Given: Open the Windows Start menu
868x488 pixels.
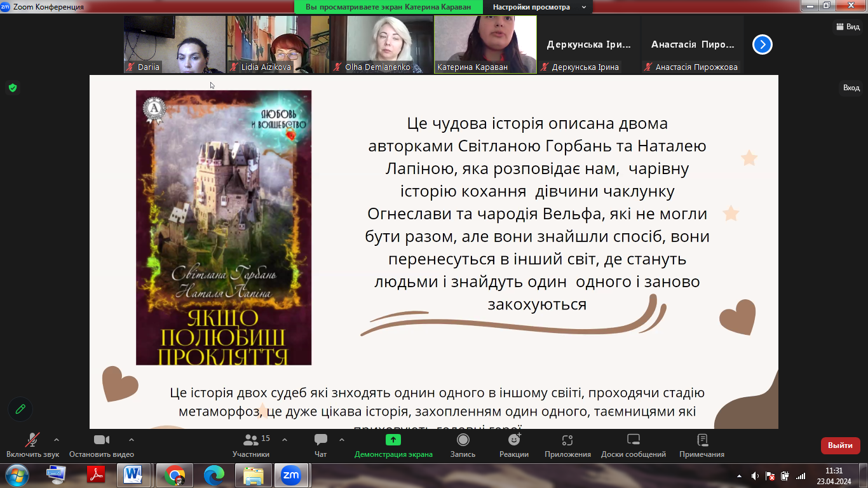Looking at the screenshot, I should pyautogui.click(x=17, y=475).
